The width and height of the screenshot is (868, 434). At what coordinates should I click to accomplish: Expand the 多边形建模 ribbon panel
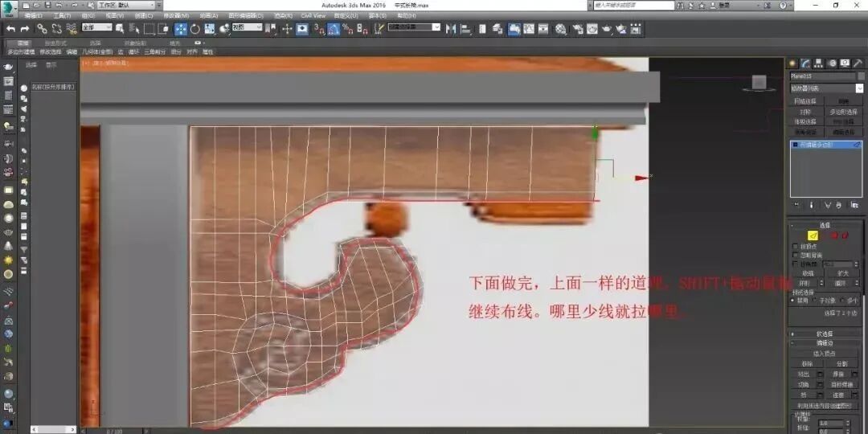pos(21,51)
